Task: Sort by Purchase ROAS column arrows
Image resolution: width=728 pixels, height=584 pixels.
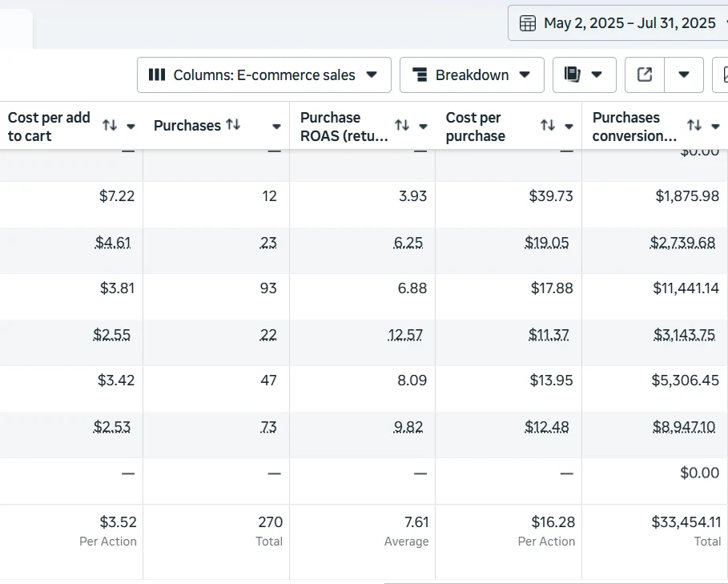Action: coord(402,125)
